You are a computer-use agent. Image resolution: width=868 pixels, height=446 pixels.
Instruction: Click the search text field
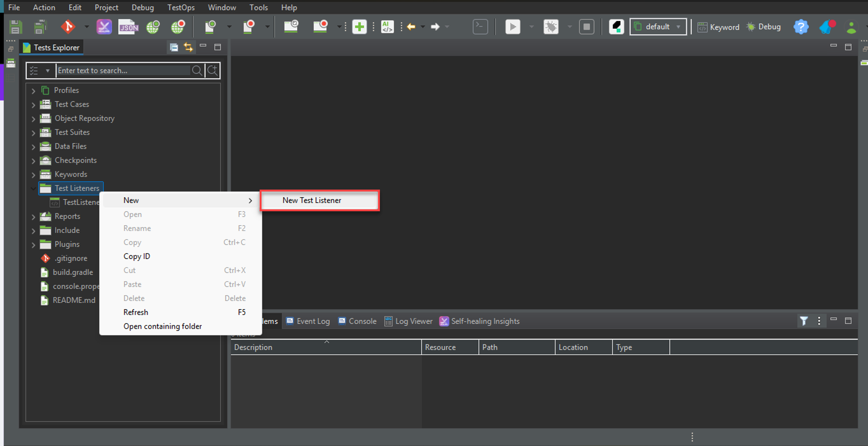pos(123,70)
